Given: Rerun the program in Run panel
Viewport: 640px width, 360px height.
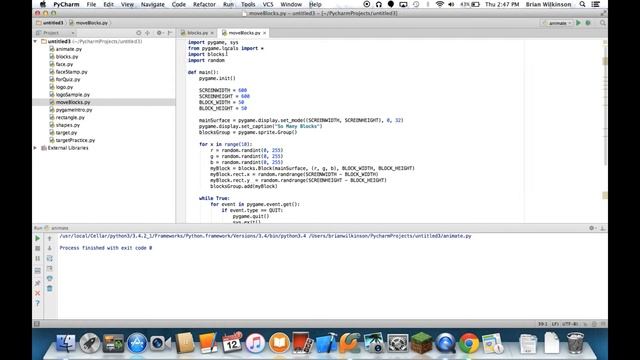Looking at the screenshot, I should (x=38, y=238).
